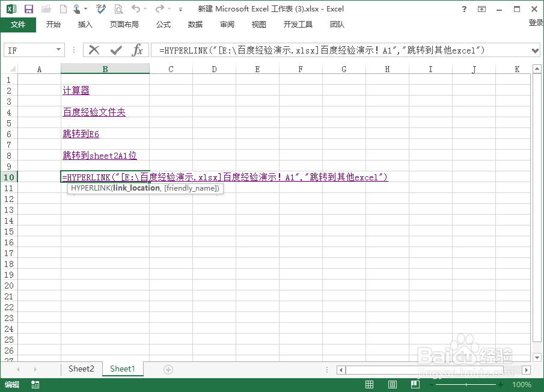
Task: Click the New blank document icon
Action: 63,9
